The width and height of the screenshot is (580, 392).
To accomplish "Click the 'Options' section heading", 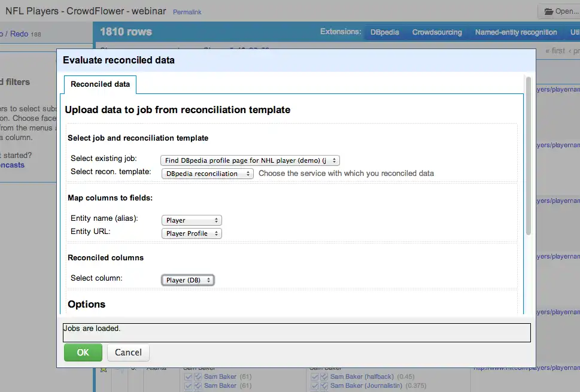I will (87, 305).
